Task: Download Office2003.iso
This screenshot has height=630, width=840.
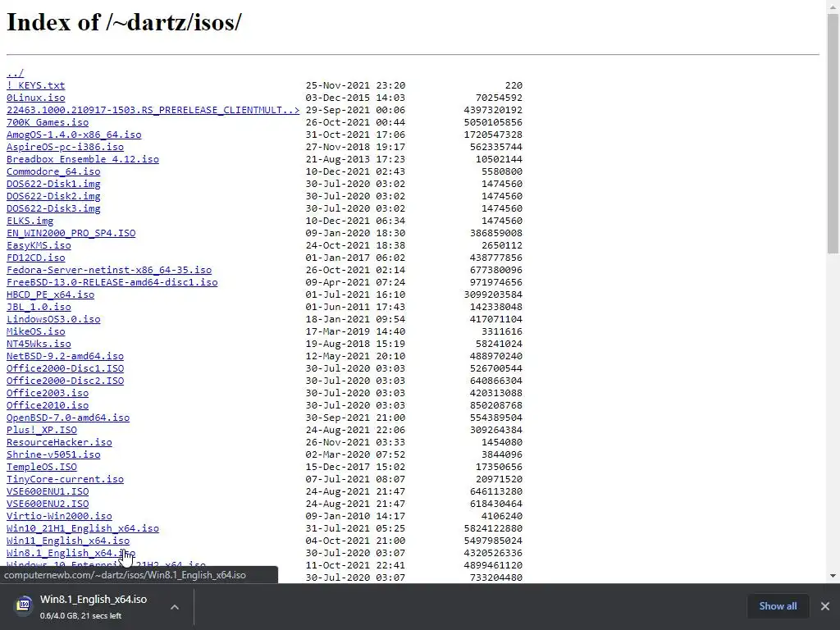Action: [x=48, y=393]
